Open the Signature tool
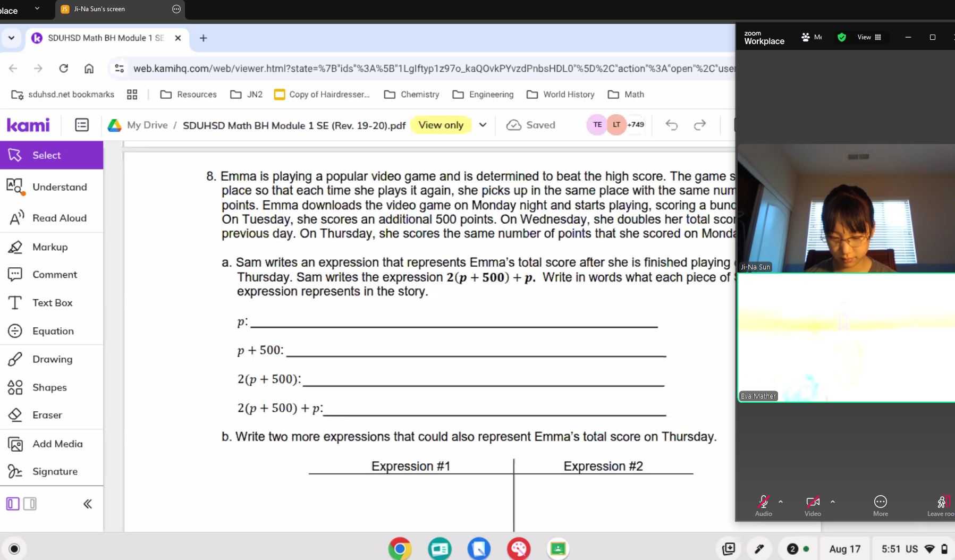The width and height of the screenshot is (955, 560). pos(54,471)
